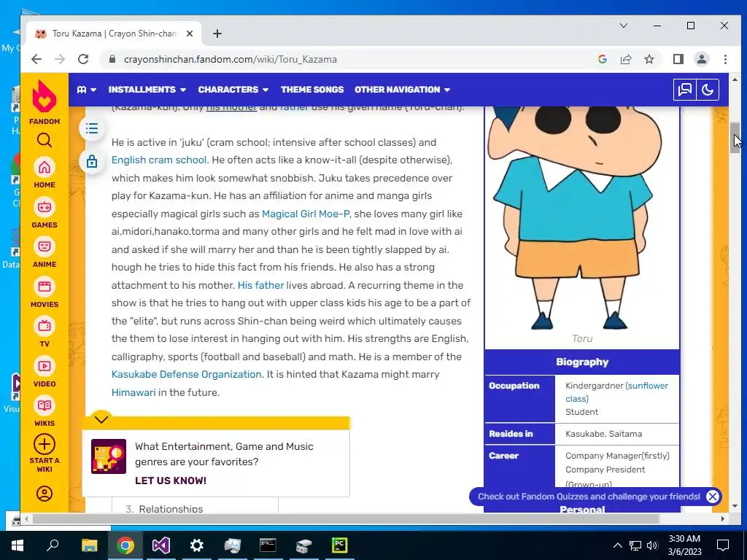Click the address bar URL
This screenshot has height=560, width=747.
pyautogui.click(x=230, y=59)
